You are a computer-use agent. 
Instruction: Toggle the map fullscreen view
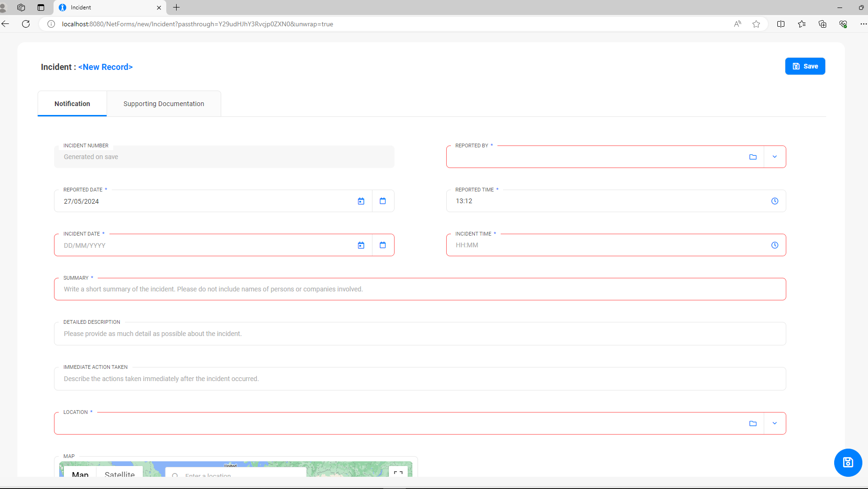[x=398, y=473]
